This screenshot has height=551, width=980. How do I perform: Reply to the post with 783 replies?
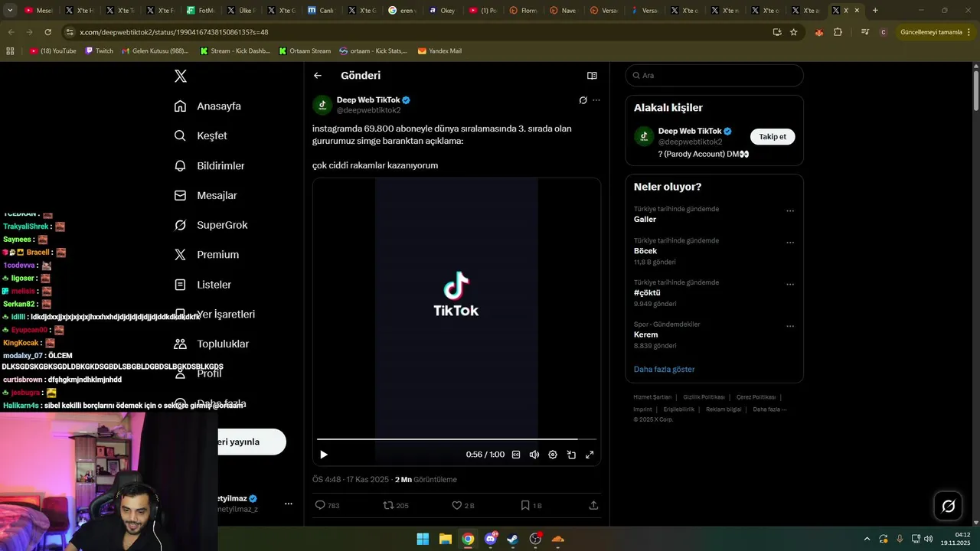coord(327,505)
